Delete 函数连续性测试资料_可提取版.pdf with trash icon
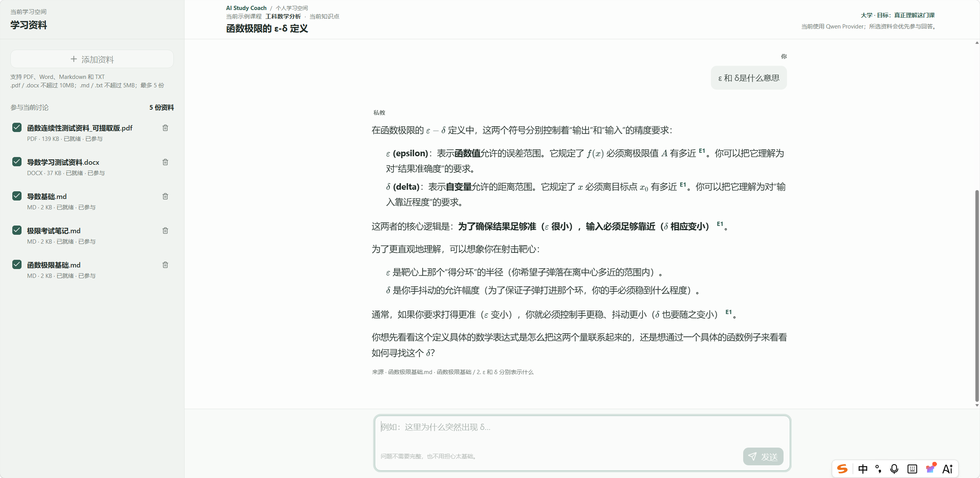980x478 pixels. point(165,128)
